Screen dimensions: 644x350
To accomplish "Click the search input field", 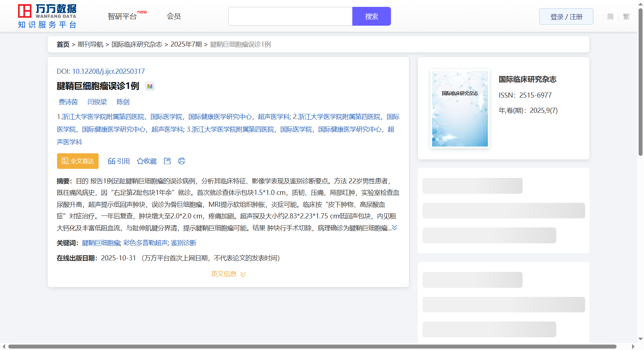I will click(290, 17).
